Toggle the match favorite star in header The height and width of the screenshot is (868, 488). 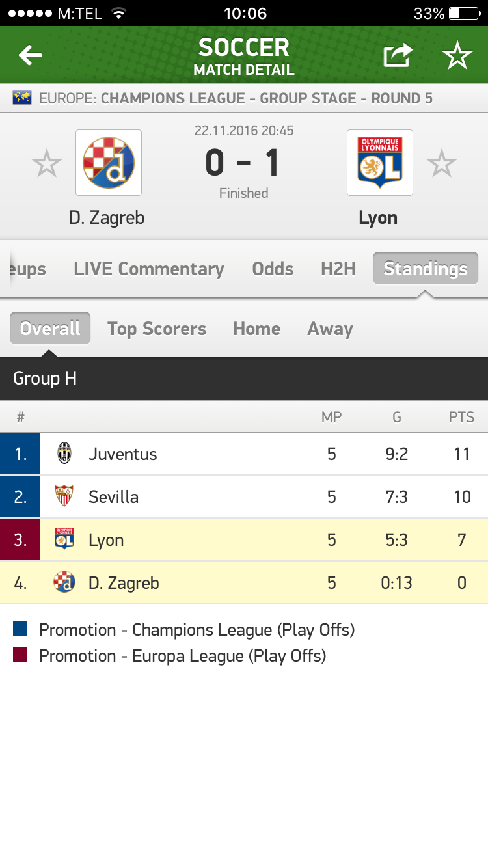457,57
